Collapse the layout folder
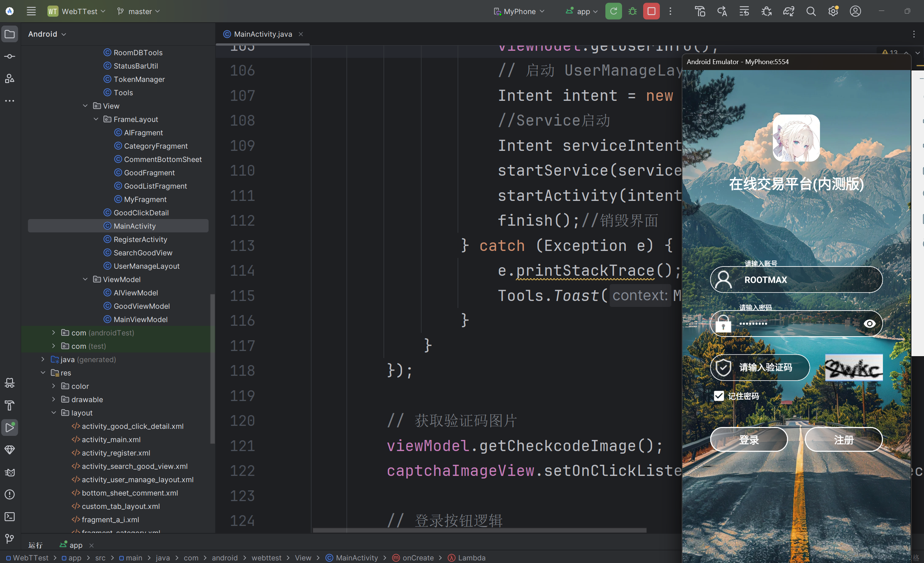 tap(54, 413)
